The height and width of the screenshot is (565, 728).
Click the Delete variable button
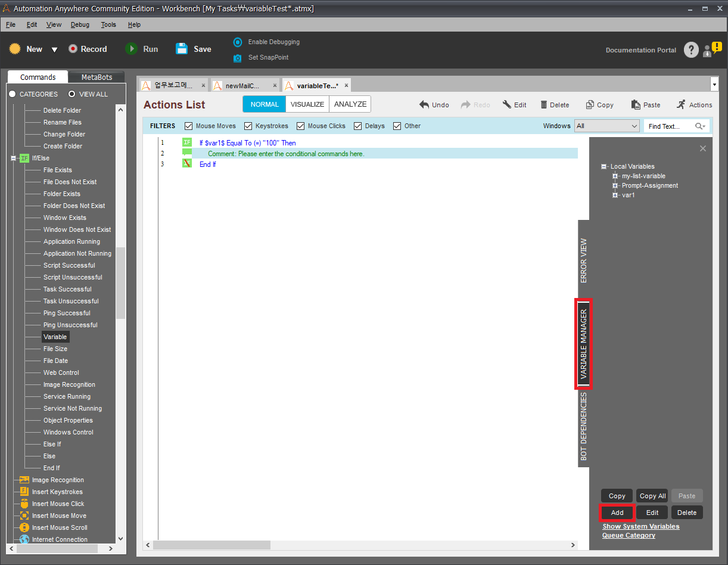[x=687, y=513]
